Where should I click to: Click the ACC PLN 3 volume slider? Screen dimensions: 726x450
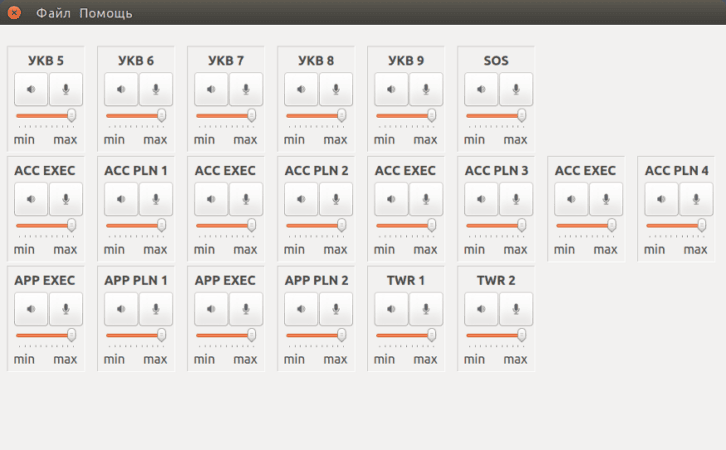click(496, 225)
